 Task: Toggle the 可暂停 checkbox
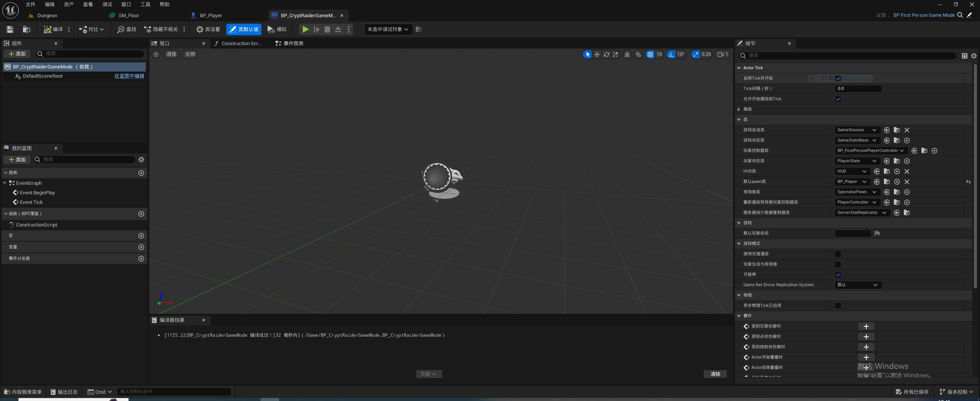point(838,275)
